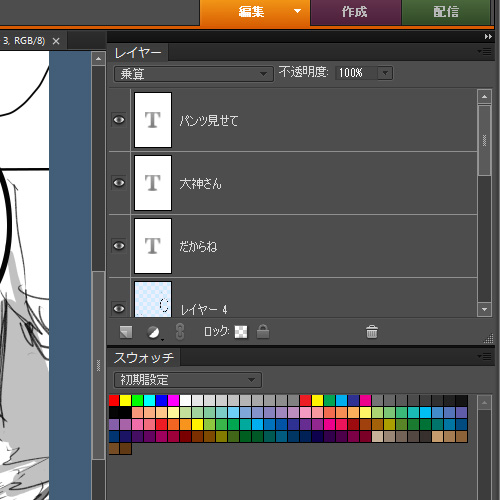Select the レイヤー 4 layer thumbnail
The image size is (500, 500).
(153, 299)
